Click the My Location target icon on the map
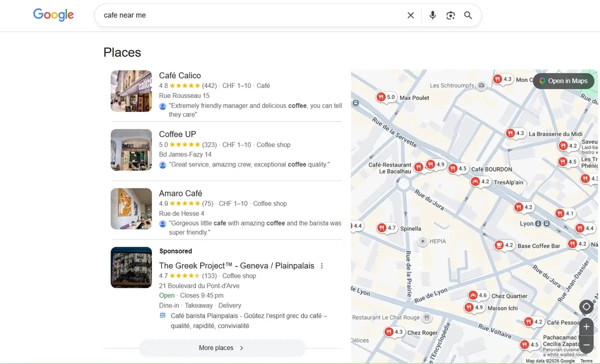Screen dimensions: 600x364 [x=586, y=306]
